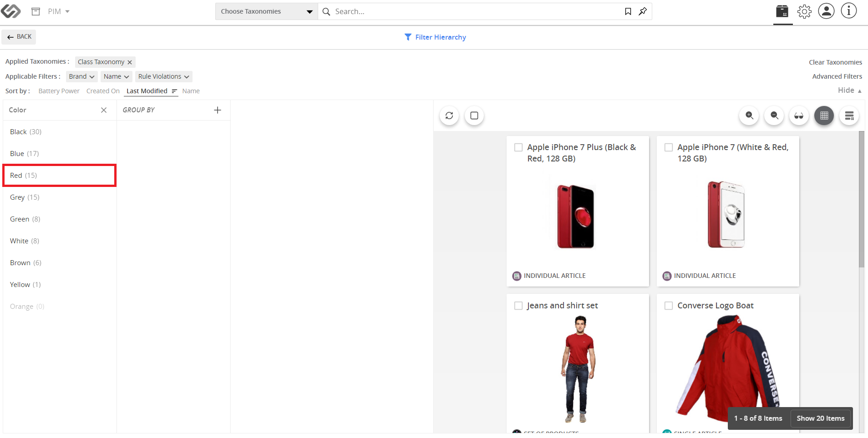Select all items checkbox button
The height and width of the screenshot is (438, 868).
click(474, 116)
